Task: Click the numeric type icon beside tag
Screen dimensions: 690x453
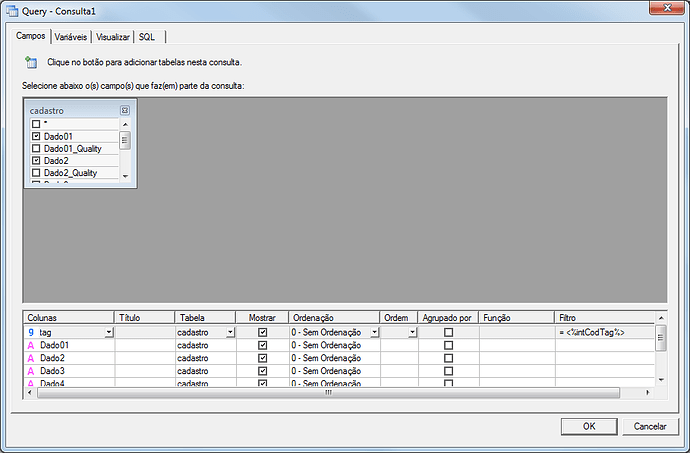Action: click(x=31, y=332)
